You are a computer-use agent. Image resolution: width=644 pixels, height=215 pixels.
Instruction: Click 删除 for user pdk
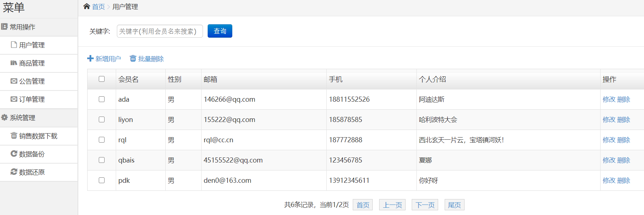(x=623, y=180)
